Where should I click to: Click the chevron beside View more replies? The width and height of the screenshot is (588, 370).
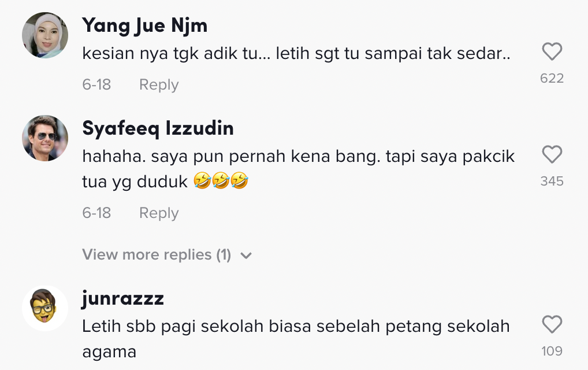click(246, 256)
